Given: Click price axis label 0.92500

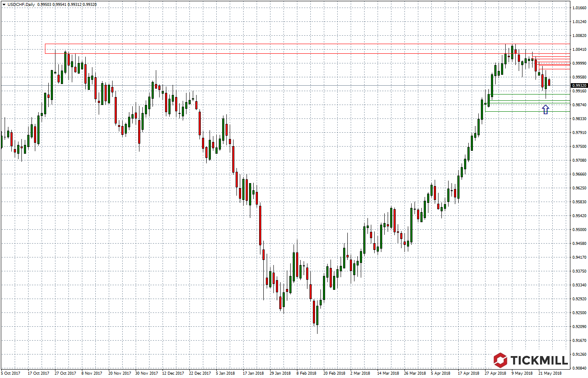Looking at the screenshot, I should tap(579, 313).
